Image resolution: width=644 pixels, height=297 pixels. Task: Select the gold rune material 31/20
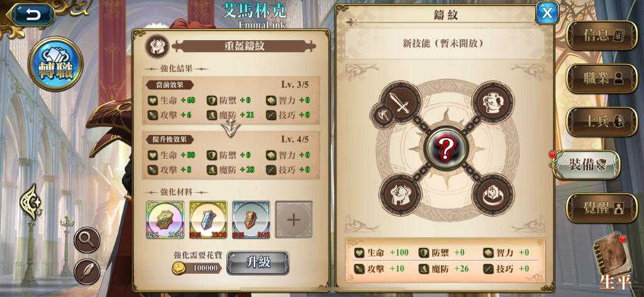tap(165, 220)
